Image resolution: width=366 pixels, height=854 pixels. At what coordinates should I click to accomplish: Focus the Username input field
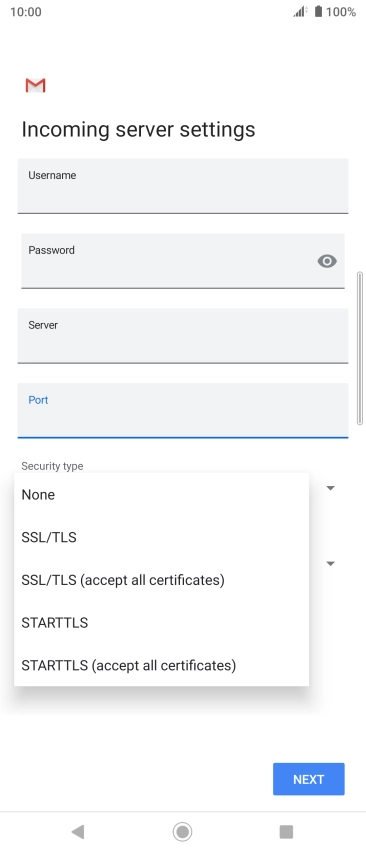click(182, 186)
